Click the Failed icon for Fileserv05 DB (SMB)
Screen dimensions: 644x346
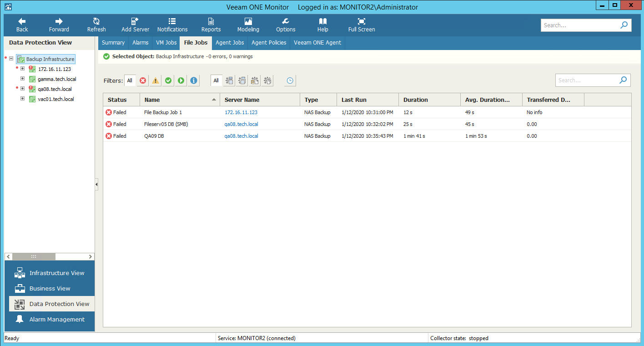tap(109, 124)
